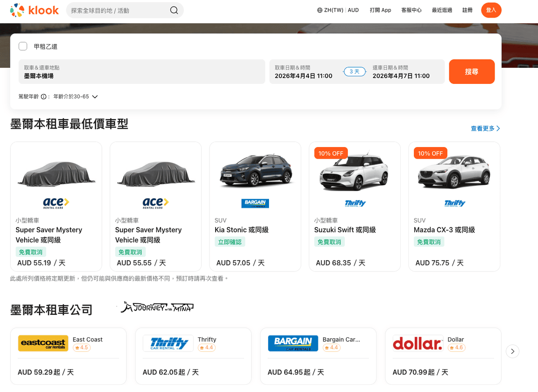Click the Kia Stonic 或同級 title

click(242, 230)
